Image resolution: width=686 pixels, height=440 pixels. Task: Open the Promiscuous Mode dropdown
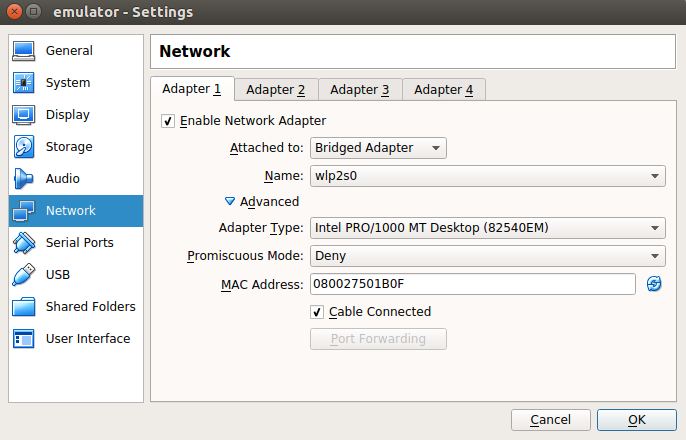[x=487, y=256]
